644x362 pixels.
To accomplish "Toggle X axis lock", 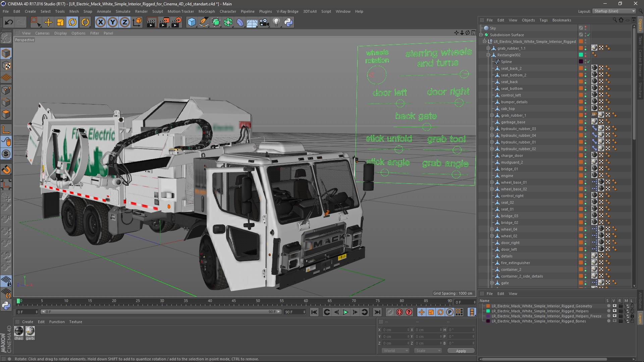I will 100,22.
